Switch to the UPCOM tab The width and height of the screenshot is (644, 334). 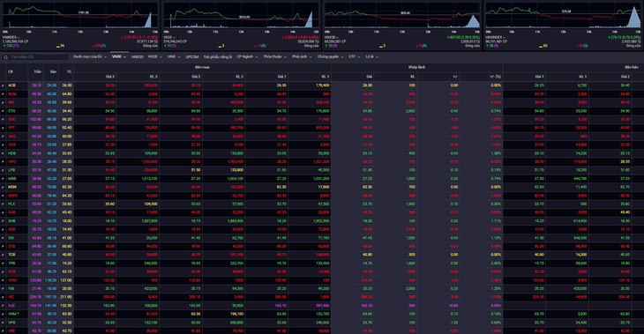(191, 57)
